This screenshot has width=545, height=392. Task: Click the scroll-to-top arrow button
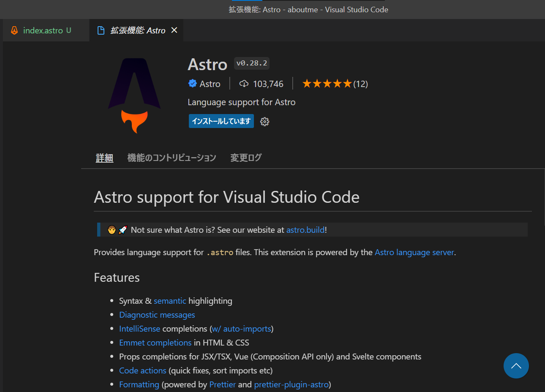pyautogui.click(x=516, y=365)
